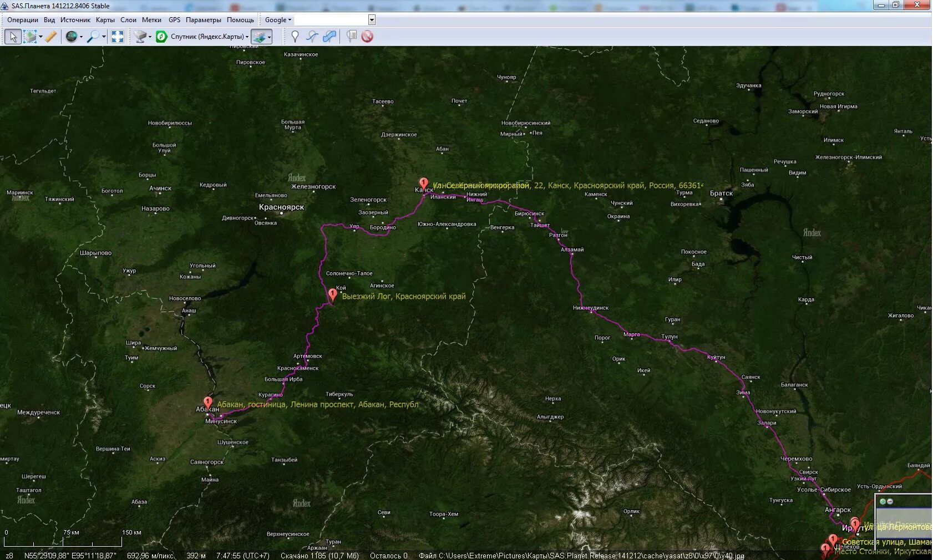
Task: Open dropdown arrow next to tile source icon
Action: click(150, 37)
